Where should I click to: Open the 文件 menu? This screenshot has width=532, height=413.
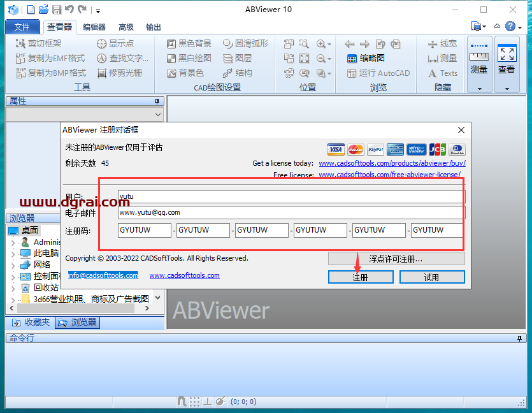coord(22,27)
